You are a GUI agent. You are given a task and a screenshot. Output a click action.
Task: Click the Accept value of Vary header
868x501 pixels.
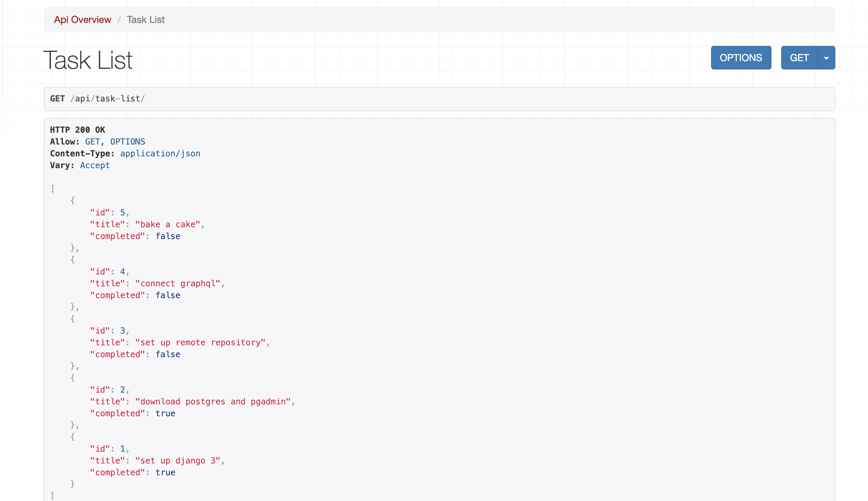(95, 165)
